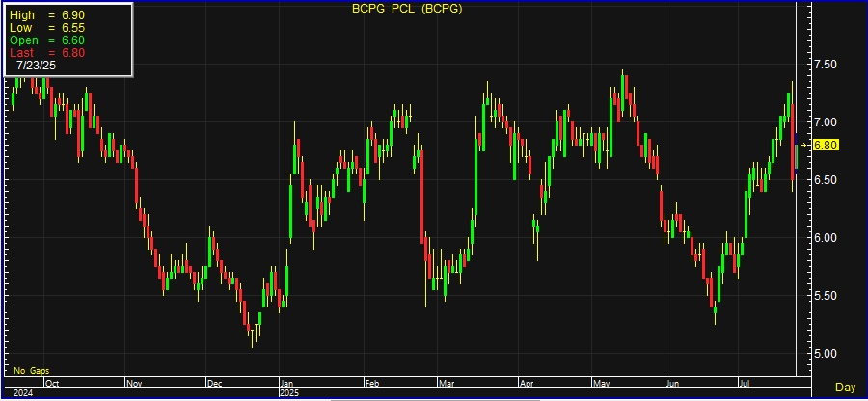868x401 pixels.
Task: Select the High = 6.90 readout
Action: click(47, 14)
